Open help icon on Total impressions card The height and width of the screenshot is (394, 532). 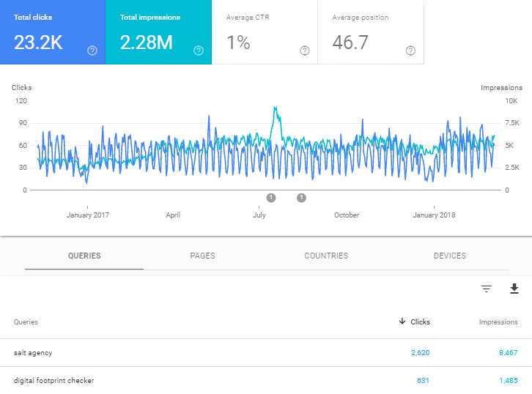tap(199, 51)
